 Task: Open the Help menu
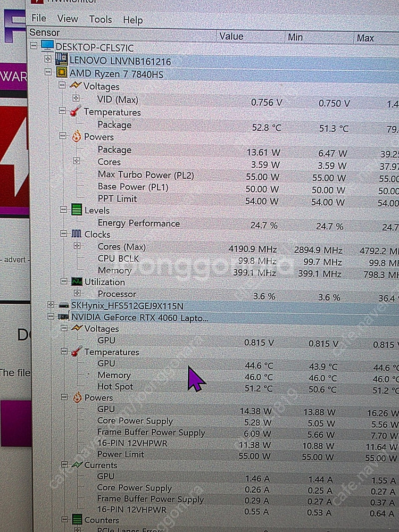(132, 20)
